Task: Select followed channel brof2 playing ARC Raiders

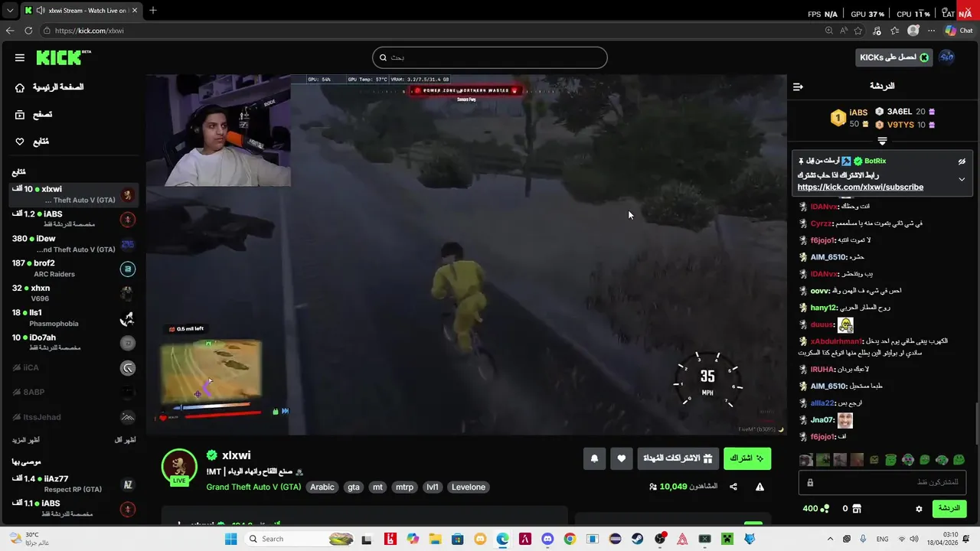Action: (73, 269)
